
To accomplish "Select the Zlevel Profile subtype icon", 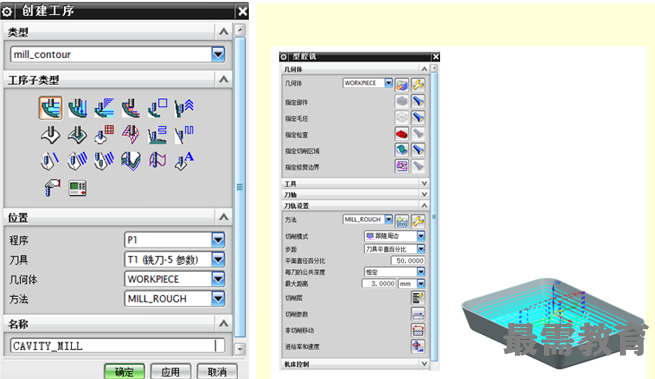I will 157,108.
